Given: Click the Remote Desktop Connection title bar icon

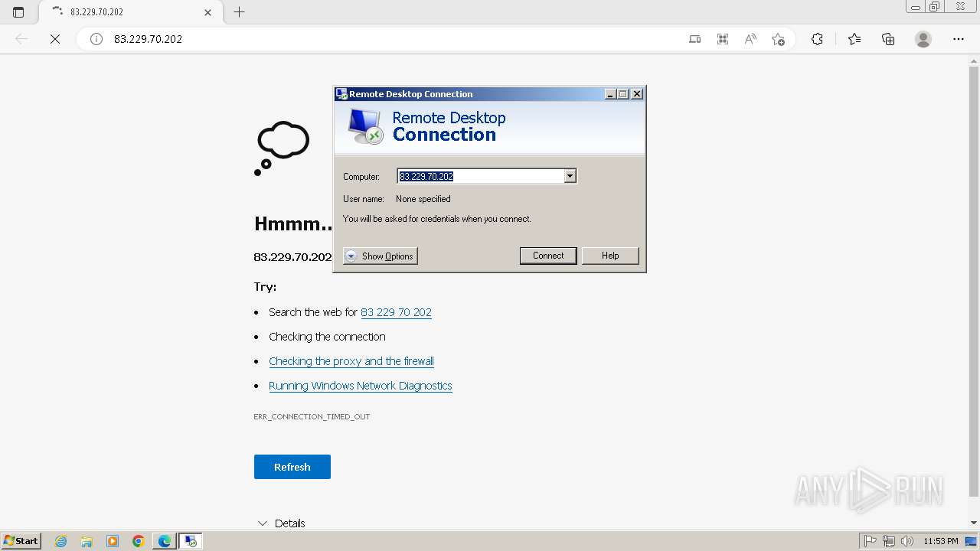Looking at the screenshot, I should tap(341, 94).
